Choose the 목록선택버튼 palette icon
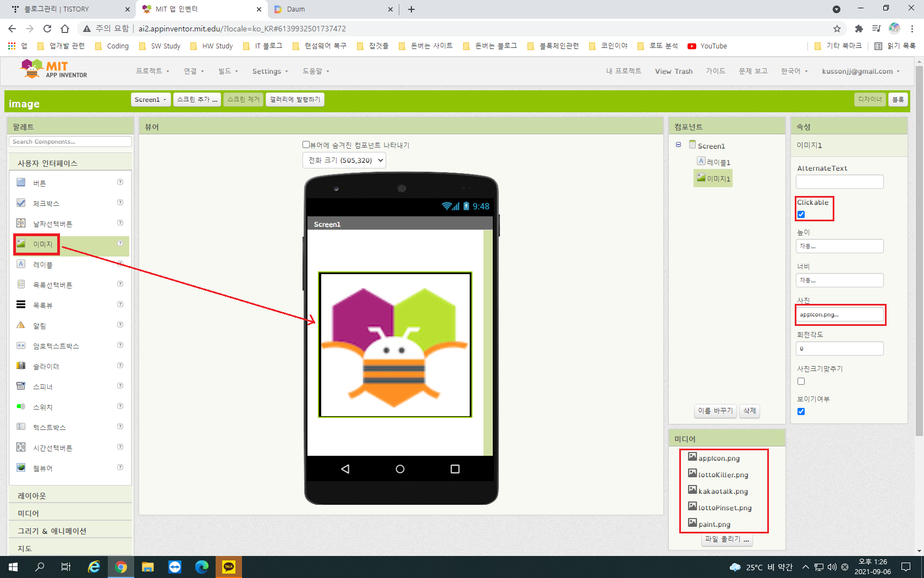 (x=21, y=284)
